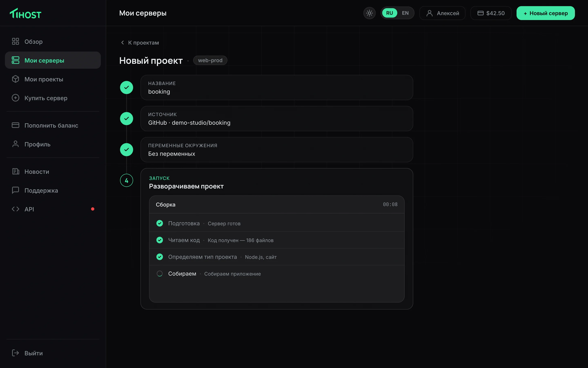Image resolution: width=588 pixels, height=368 pixels.
Task: Toggle light theme with the sun icon
Action: click(369, 13)
